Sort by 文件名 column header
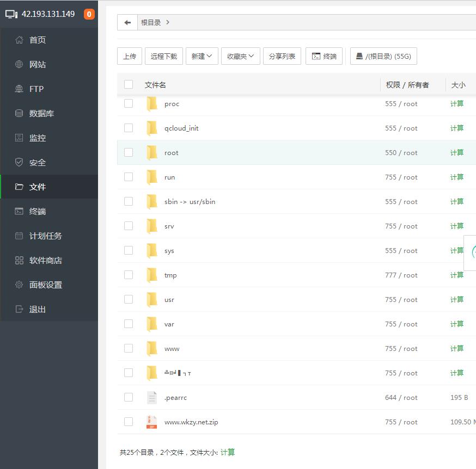 click(155, 85)
